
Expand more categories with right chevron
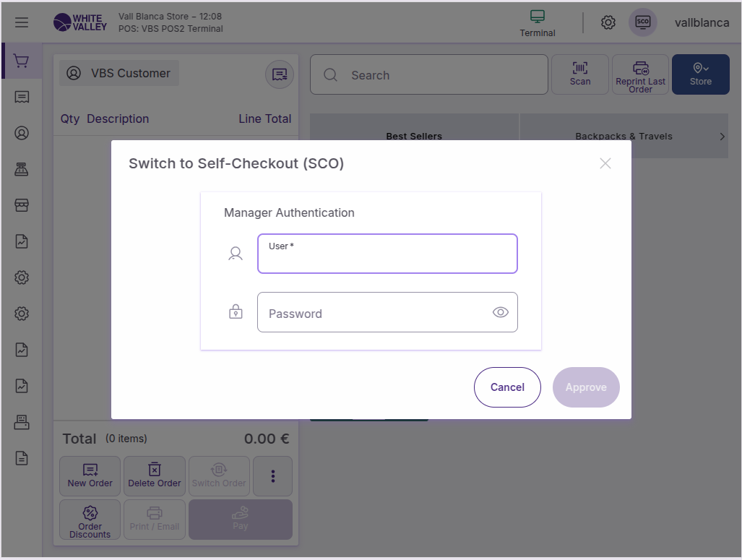[x=722, y=136]
